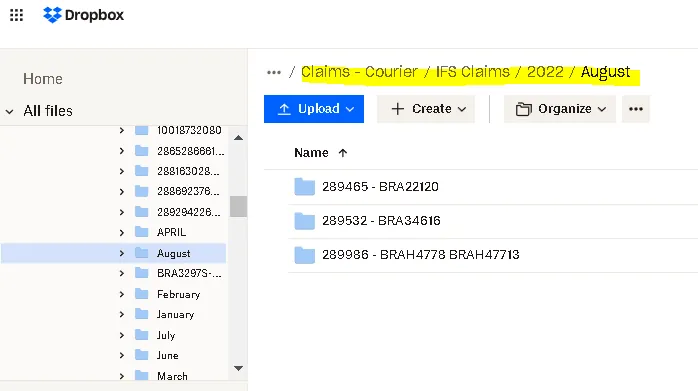
Task: Expand the July folder chevron
Action: [122, 335]
